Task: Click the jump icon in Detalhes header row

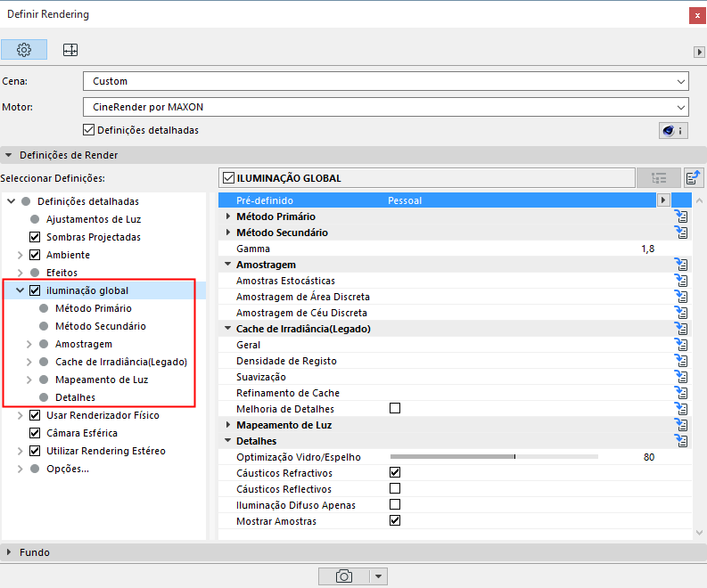Action: [681, 441]
